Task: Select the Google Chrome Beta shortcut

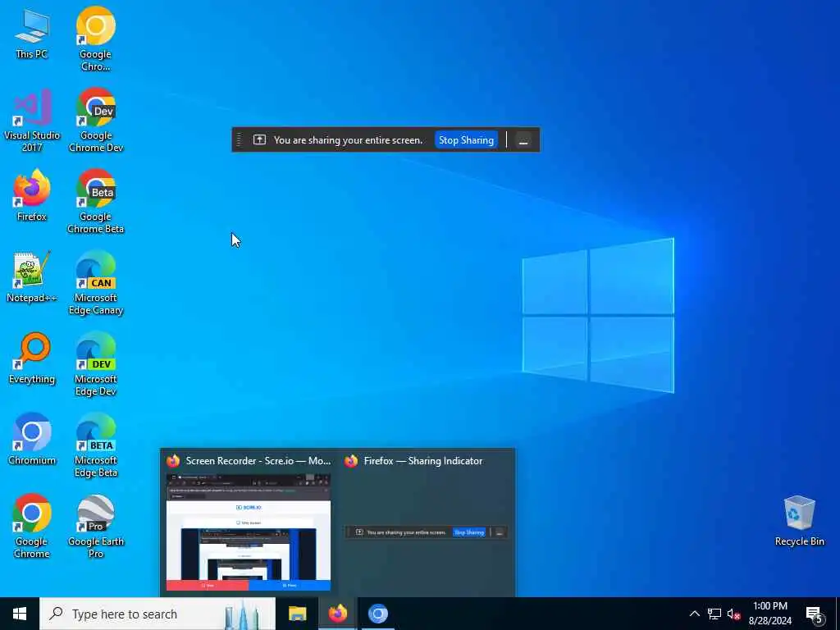Action: (x=96, y=203)
